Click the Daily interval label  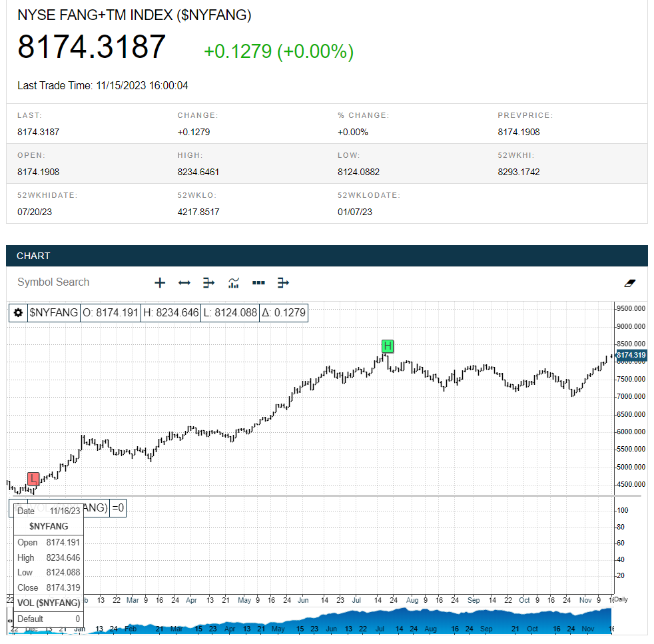(621, 599)
